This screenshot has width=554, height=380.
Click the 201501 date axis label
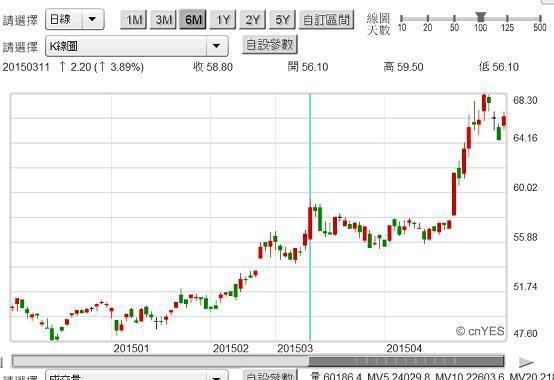tap(131, 349)
